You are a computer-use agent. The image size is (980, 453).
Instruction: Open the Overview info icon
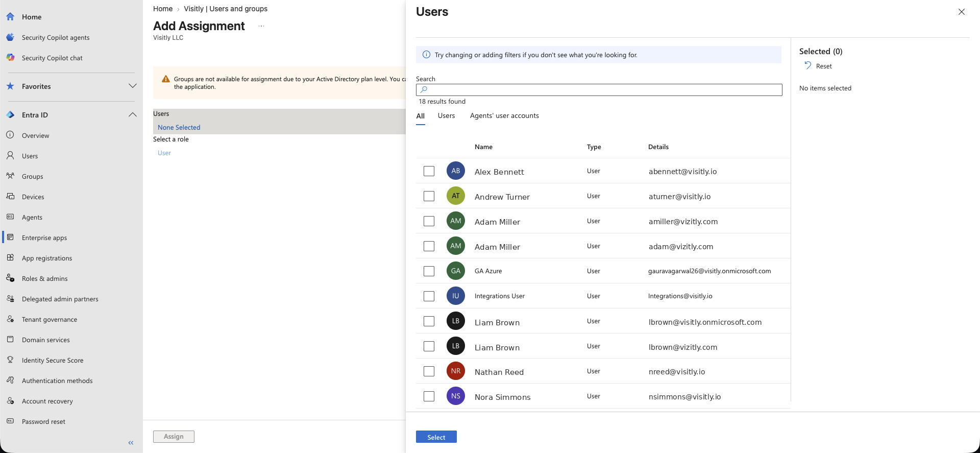10,135
